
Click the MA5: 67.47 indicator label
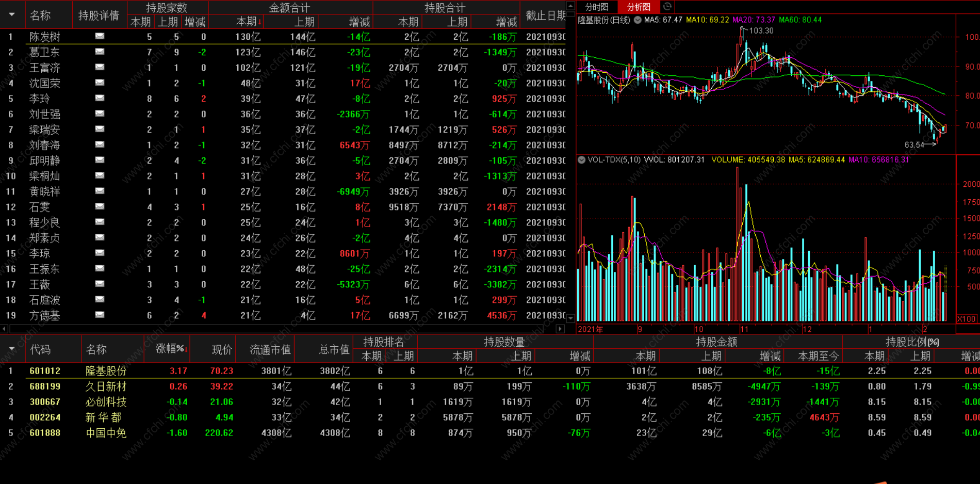click(663, 20)
